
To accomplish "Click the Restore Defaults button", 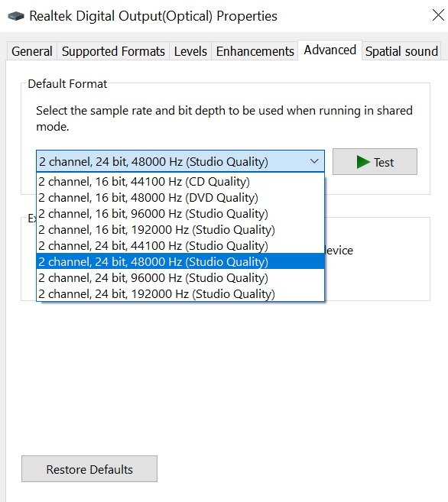I will pos(89,469).
